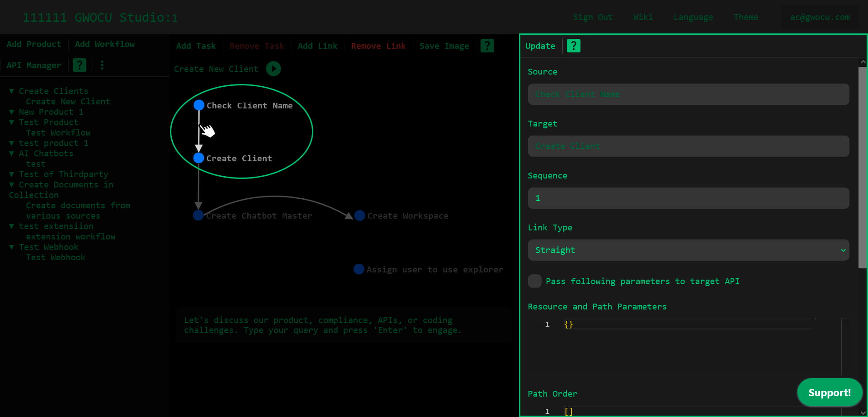Enable Pass following parameters to target API
The height and width of the screenshot is (417, 868).
(535, 281)
